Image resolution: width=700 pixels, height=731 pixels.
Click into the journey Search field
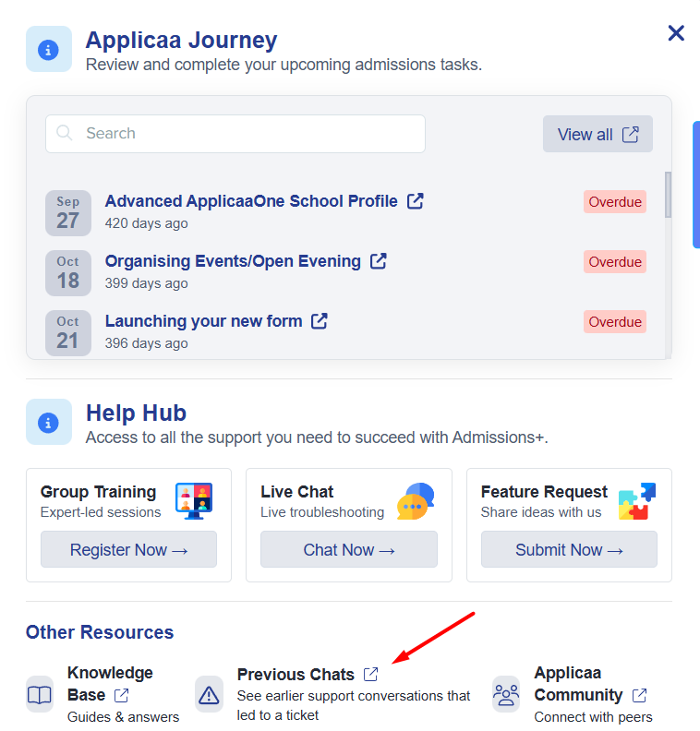pyautogui.click(x=235, y=134)
